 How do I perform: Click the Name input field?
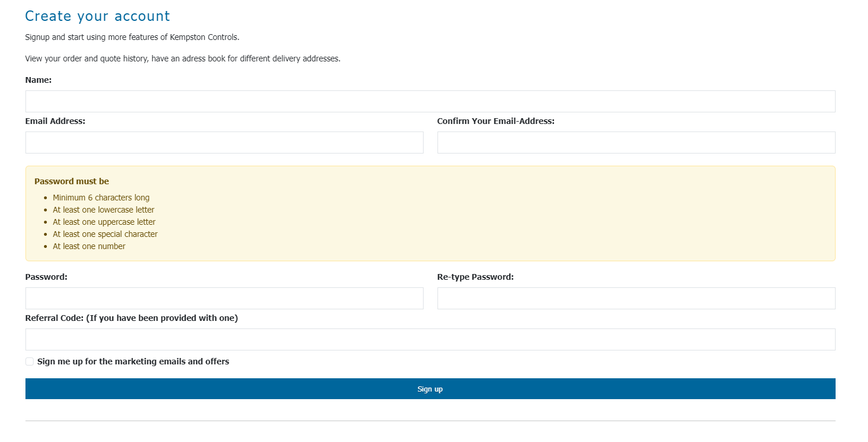pyautogui.click(x=430, y=101)
